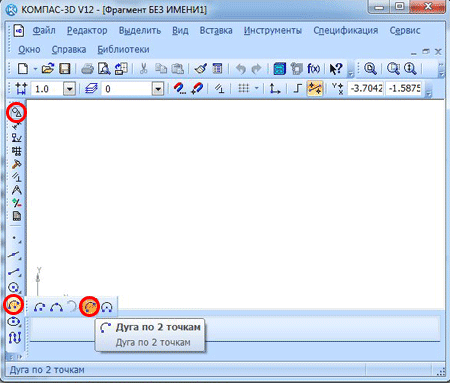The width and height of the screenshot is (450, 383).
Task: Select the Continuous input of objects tool
Action: click(x=14, y=337)
